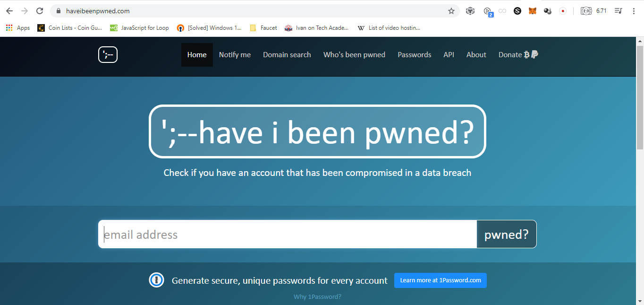Screen dimensions: 644x305
Task: Click the pwned? search button
Action: point(507,234)
